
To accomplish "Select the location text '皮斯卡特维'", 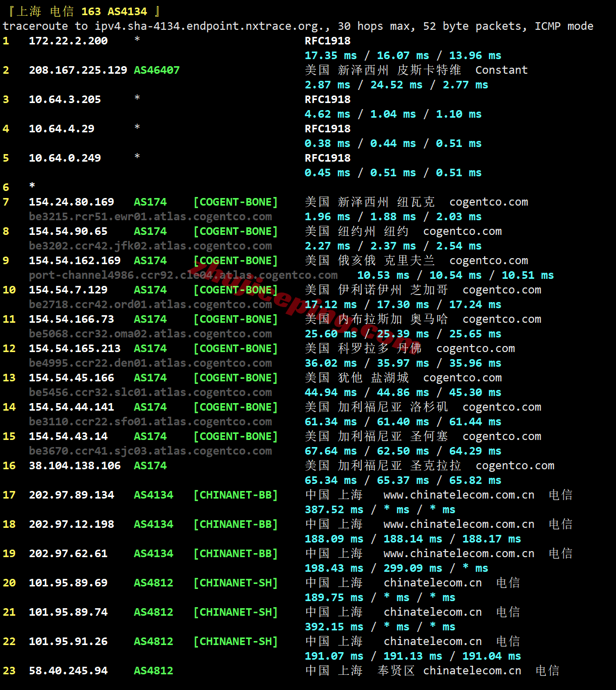I will click(x=429, y=70).
